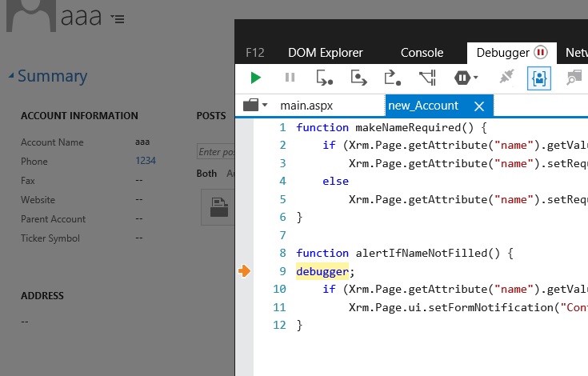588x376 pixels.
Task: Click the Step out icon
Action: tap(393, 78)
